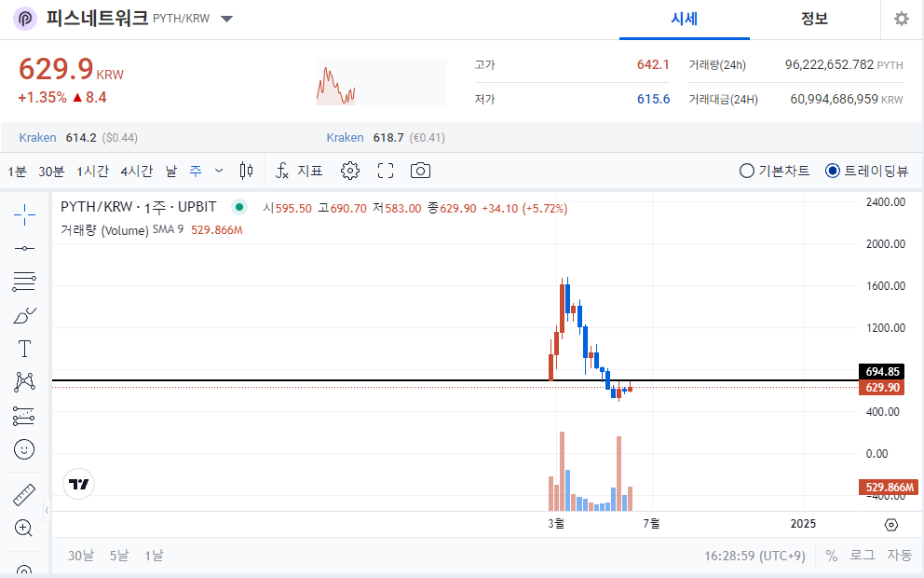The image size is (924, 578).
Task: Click the 3월 time axis label
Action: point(556,524)
